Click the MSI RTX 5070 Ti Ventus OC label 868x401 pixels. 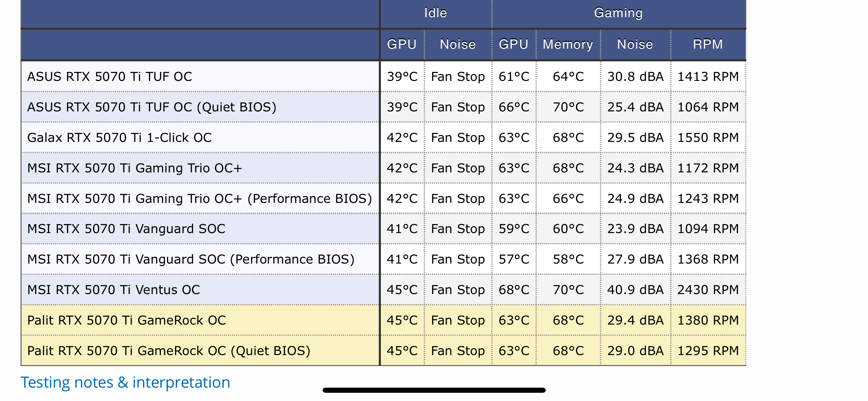113,290
